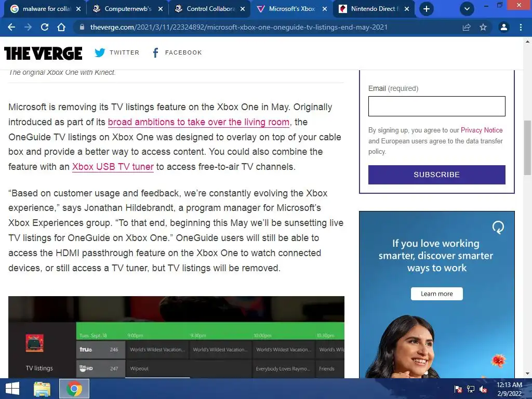Click the scrollbar down arrow

pyautogui.click(x=527, y=374)
